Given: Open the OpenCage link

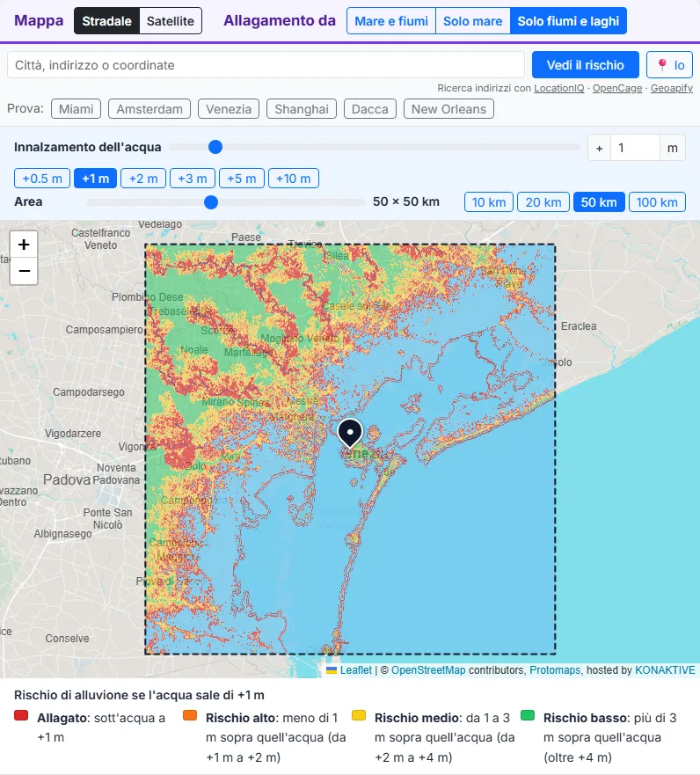Looking at the screenshot, I should click(x=617, y=88).
